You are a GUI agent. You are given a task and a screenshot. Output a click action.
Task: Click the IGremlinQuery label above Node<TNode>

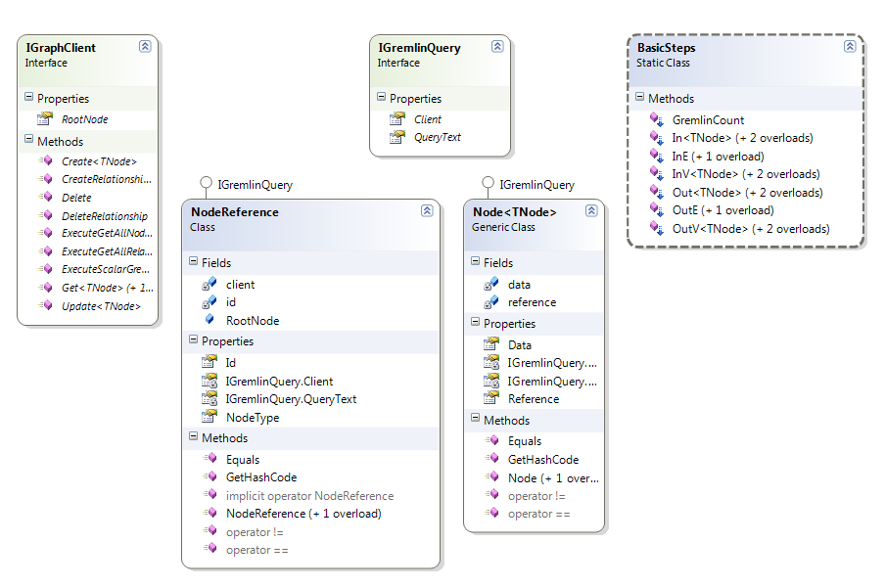[x=536, y=184]
